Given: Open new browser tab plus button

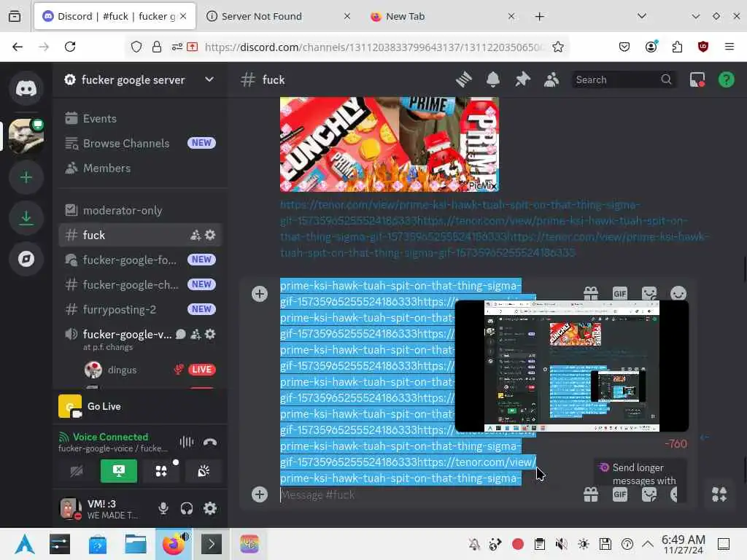Looking at the screenshot, I should pos(539,17).
